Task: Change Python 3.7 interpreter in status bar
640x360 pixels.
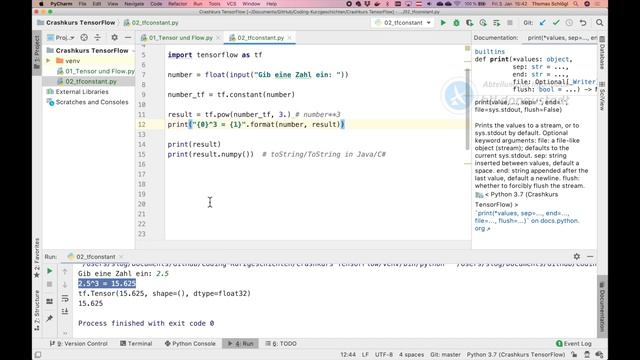Action: (x=516, y=355)
